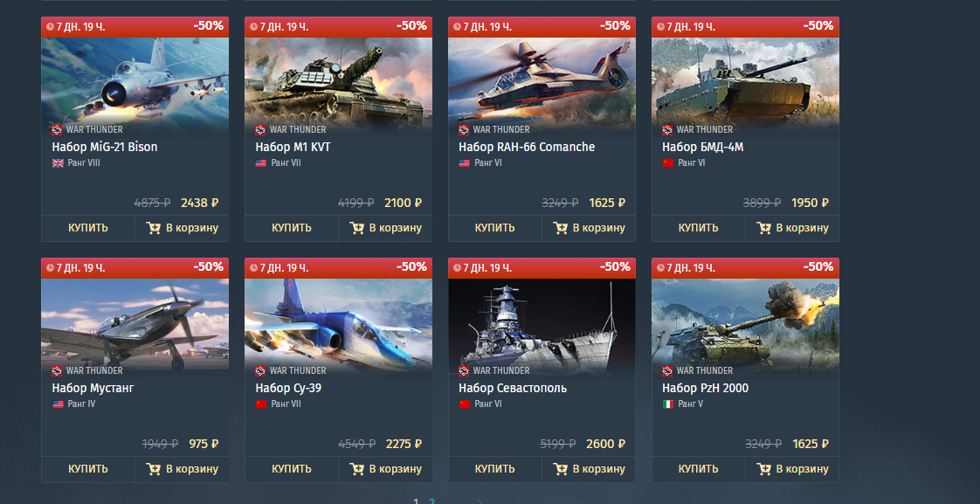This screenshot has height=504, width=980.
Task: Open the Набор Су-39 title link
Action: (288, 388)
